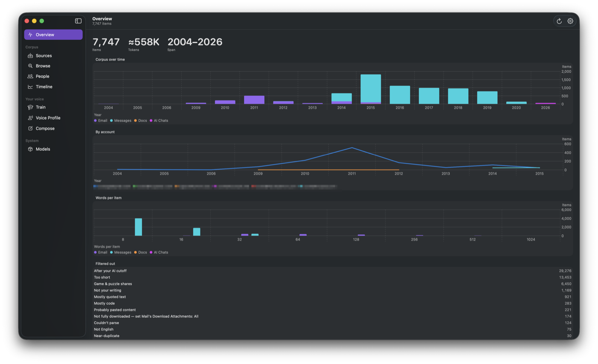This screenshot has height=364, width=598.
Task: Click the 'Near-duplicate' row
Action: click(x=333, y=336)
